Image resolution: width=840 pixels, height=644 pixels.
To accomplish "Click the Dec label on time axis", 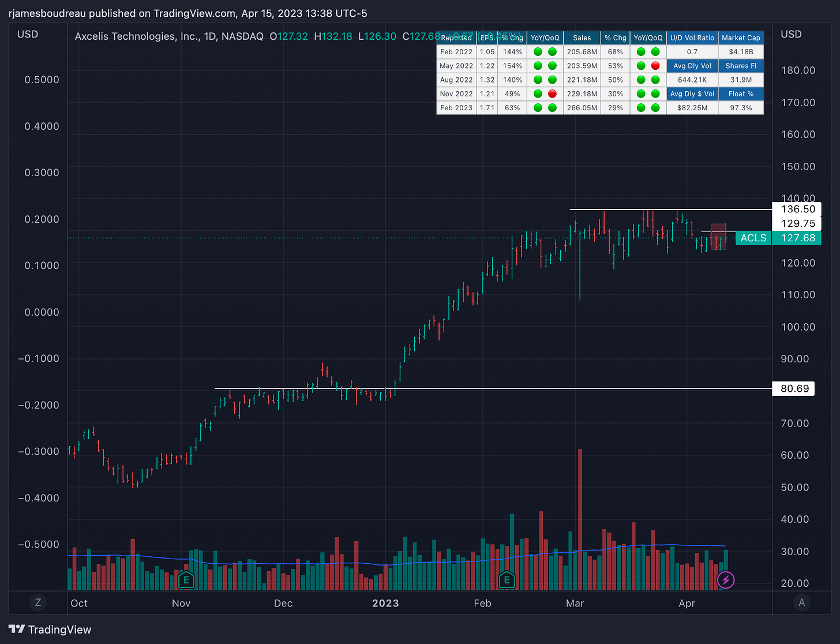I will 283,603.
